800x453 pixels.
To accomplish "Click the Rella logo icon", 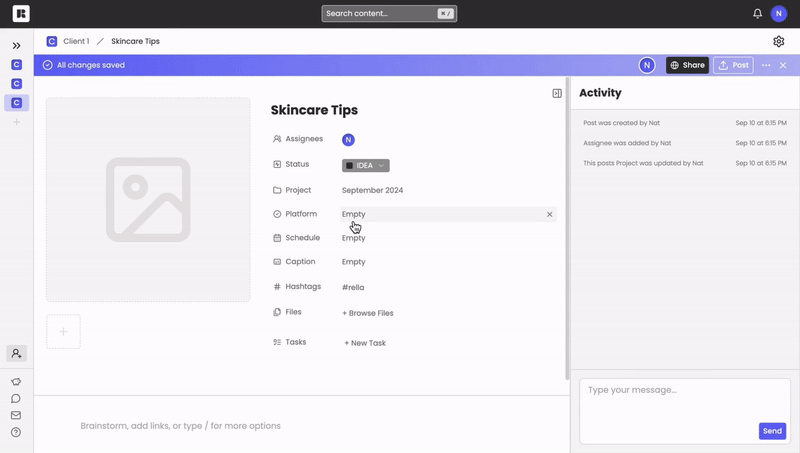I will click(21, 13).
